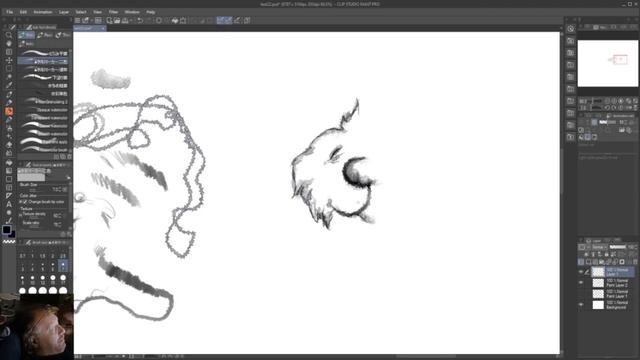The image size is (640, 360).
Task: Select the Airbrush tool
Action: coord(9,120)
